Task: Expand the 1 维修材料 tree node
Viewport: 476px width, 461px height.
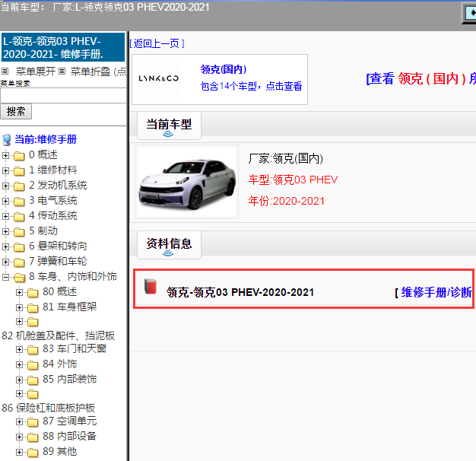Action: (5, 170)
